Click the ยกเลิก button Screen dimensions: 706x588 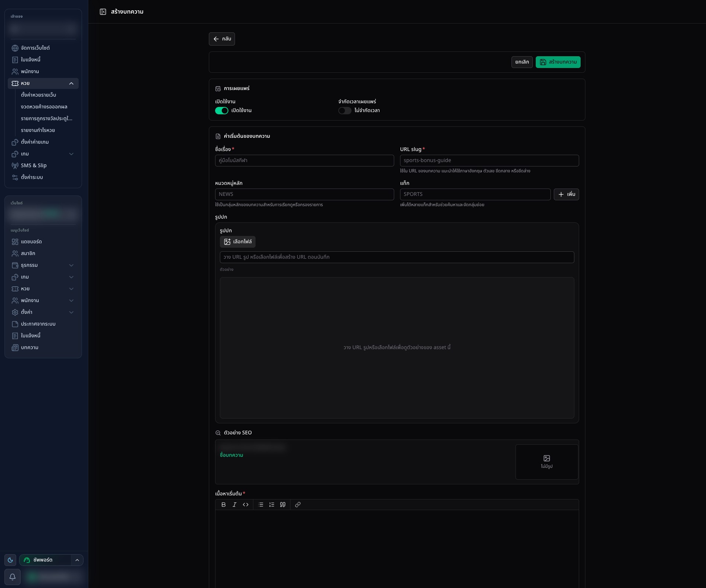(522, 62)
